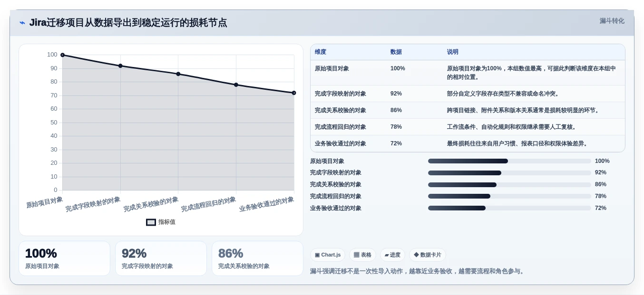Click the x-axis label 原始项目对象

tap(44, 202)
